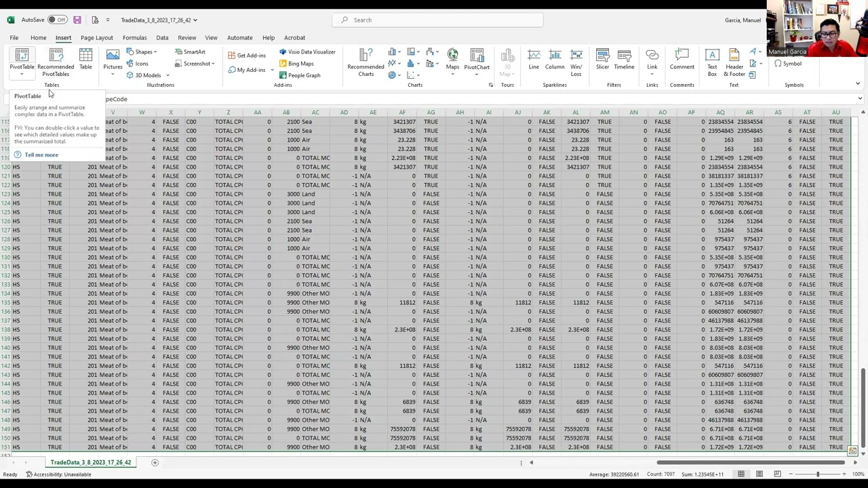Click the horizontal scrollbar
Screen dimensions: 868x488
pos(751,462)
